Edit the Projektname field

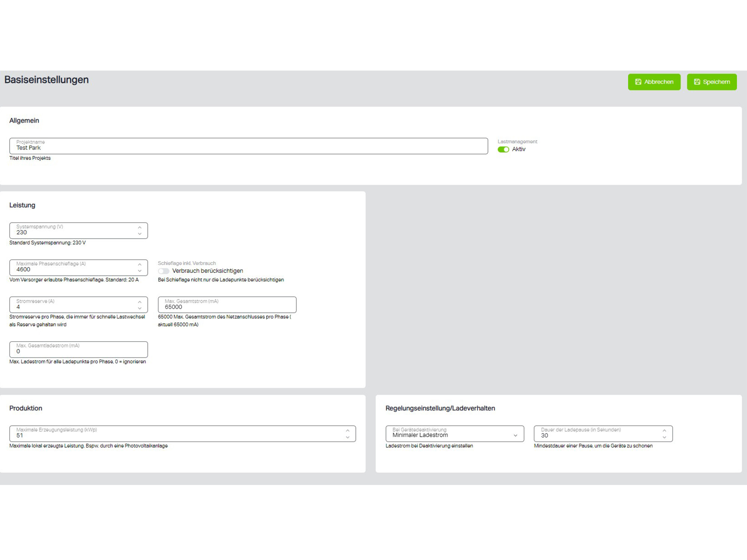click(x=248, y=146)
